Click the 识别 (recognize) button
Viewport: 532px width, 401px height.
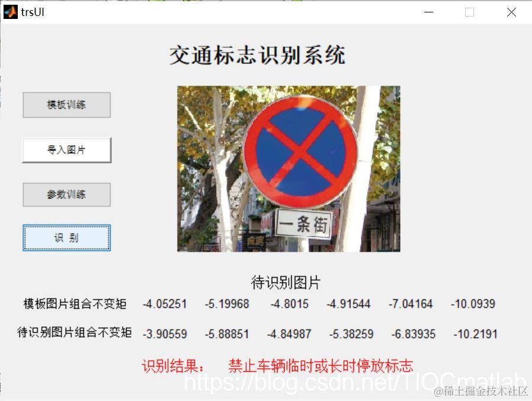(66, 237)
